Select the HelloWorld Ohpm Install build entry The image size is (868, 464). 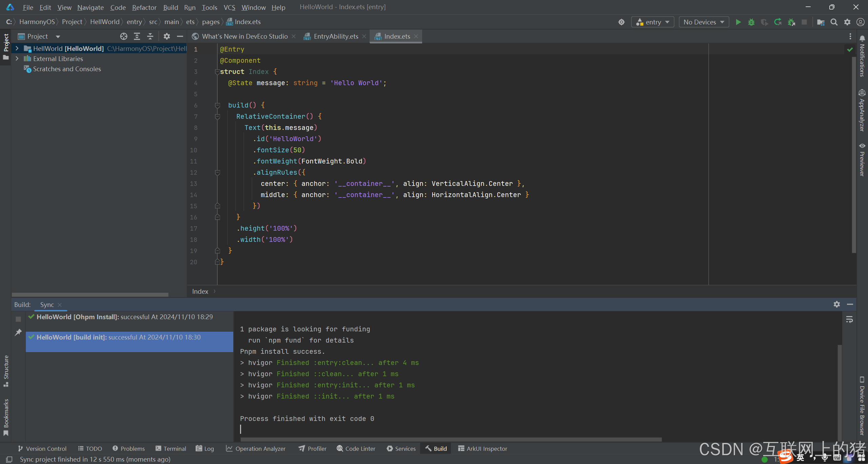click(x=125, y=317)
